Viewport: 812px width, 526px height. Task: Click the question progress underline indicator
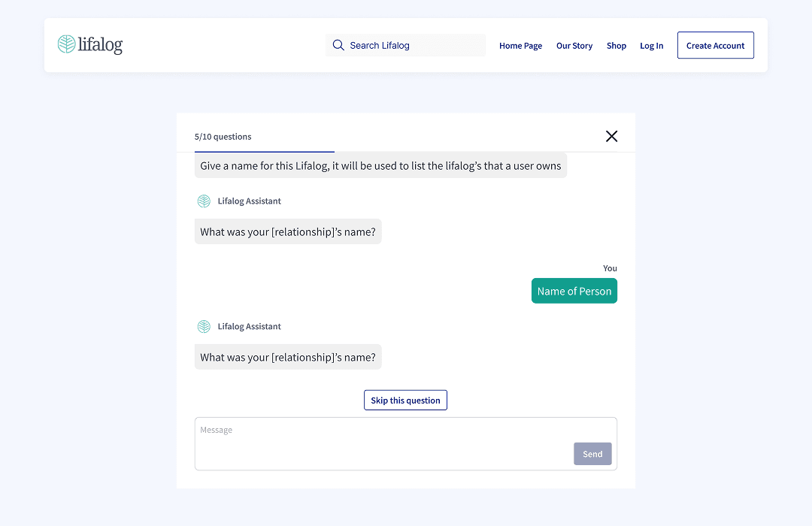264,150
